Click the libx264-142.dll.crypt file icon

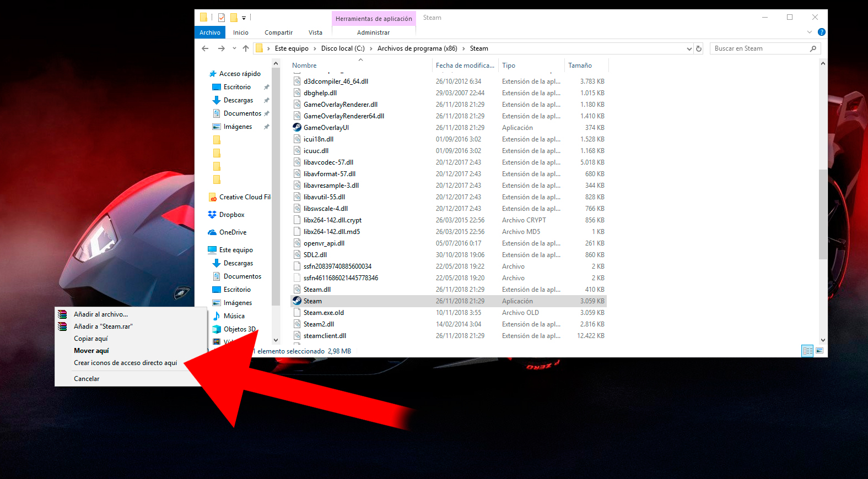click(297, 220)
